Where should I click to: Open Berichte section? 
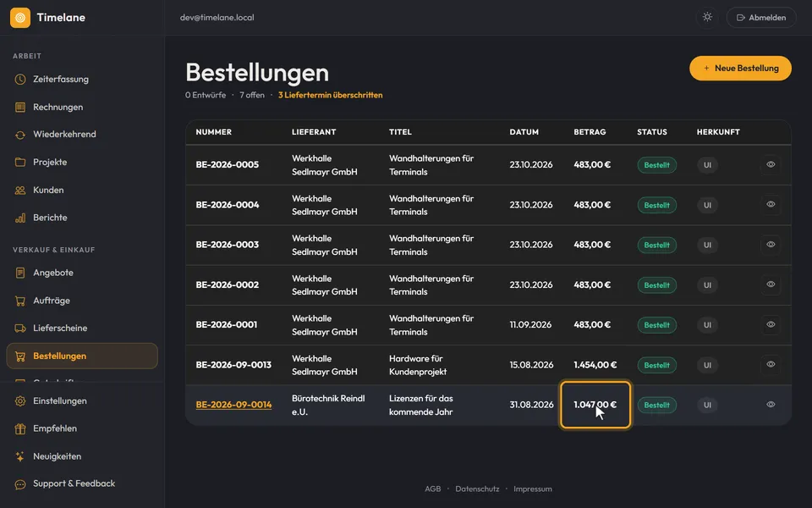pos(82,218)
